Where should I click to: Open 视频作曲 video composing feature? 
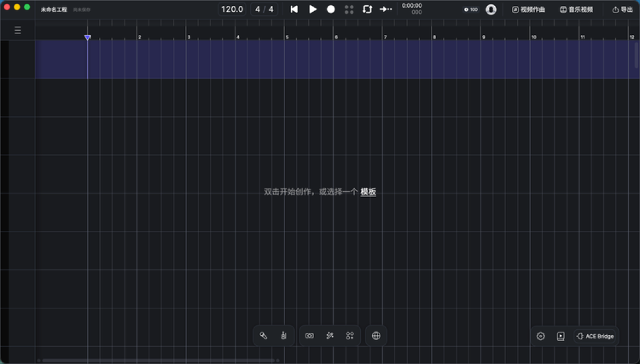point(529,9)
